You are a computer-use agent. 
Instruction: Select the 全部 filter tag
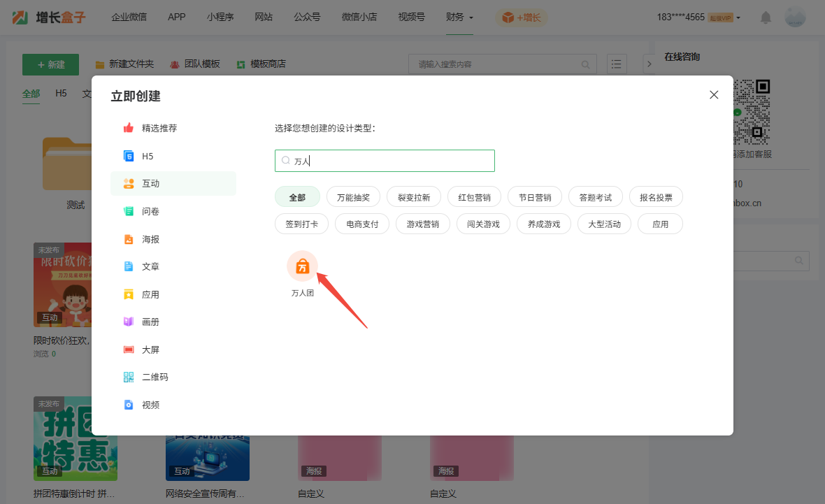tap(297, 197)
